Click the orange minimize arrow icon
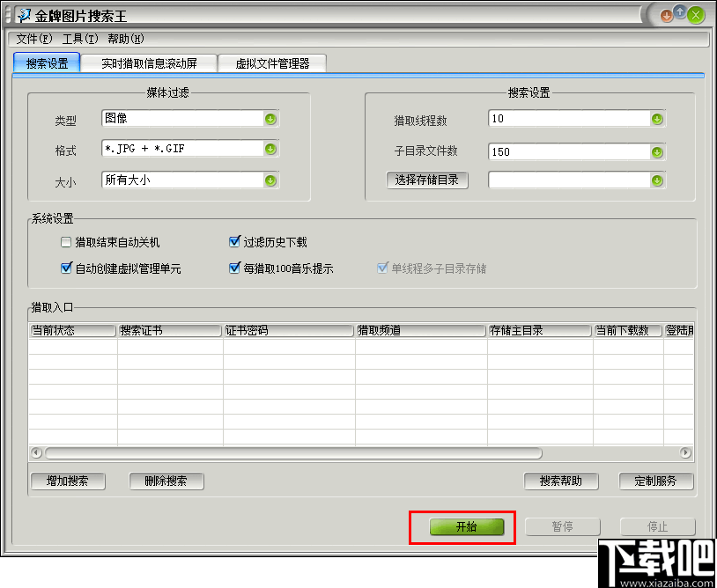717x588 pixels. tap(666, 17)
